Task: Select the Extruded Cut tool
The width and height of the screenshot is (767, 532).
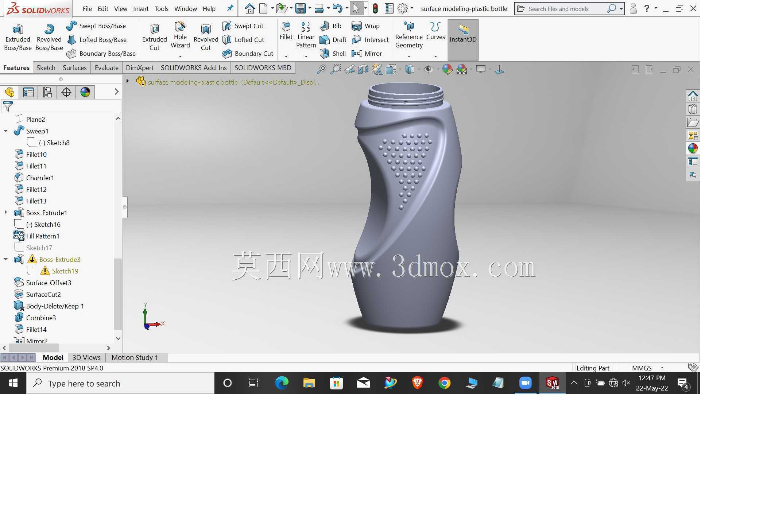Action: coord(154,37)
